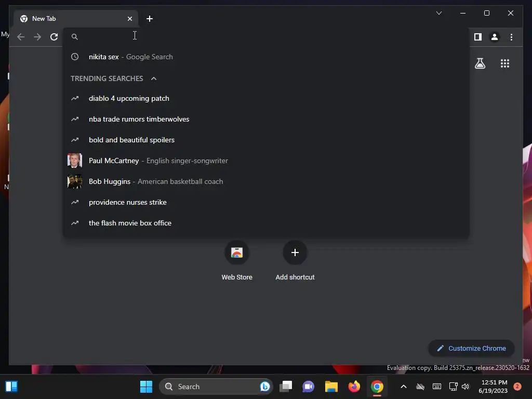Image resolution: width=532 pixels, height=399 pixels.
Task: Click the OneDrive cloud tray icon
Action: pyautogui.click(x=420, y=387)
